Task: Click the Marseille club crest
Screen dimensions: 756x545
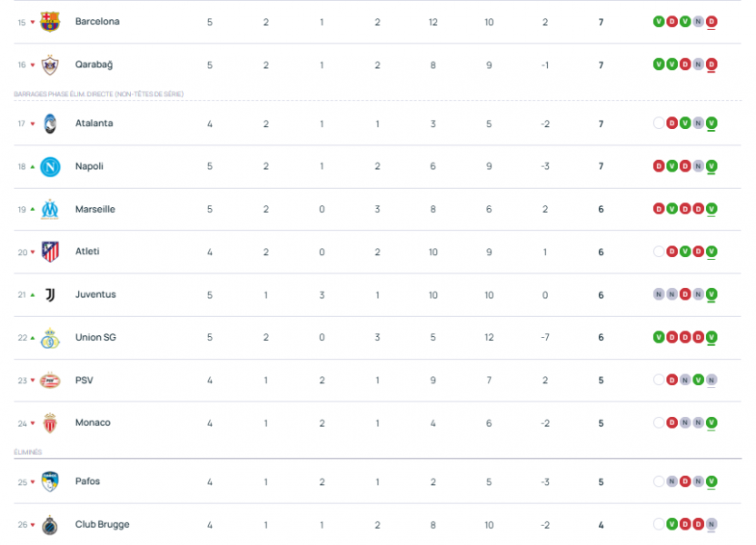Action: tap(48, 209)
